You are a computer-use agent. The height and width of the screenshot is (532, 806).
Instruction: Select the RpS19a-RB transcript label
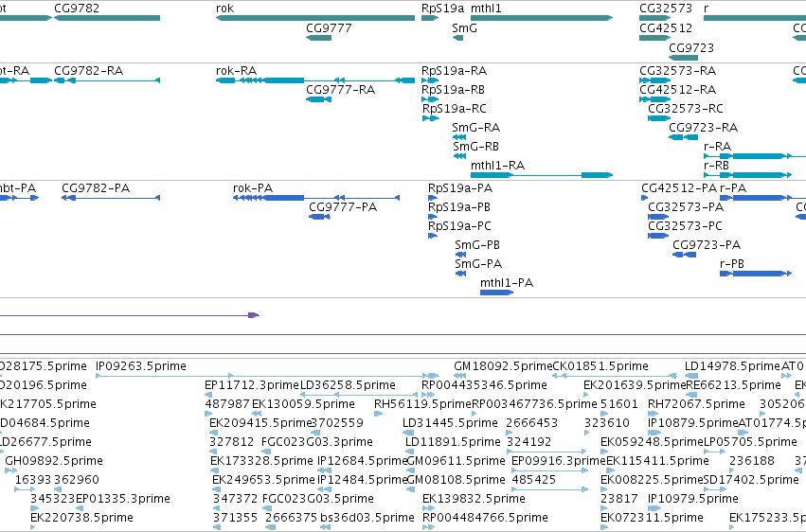click(x=453, y=89)
